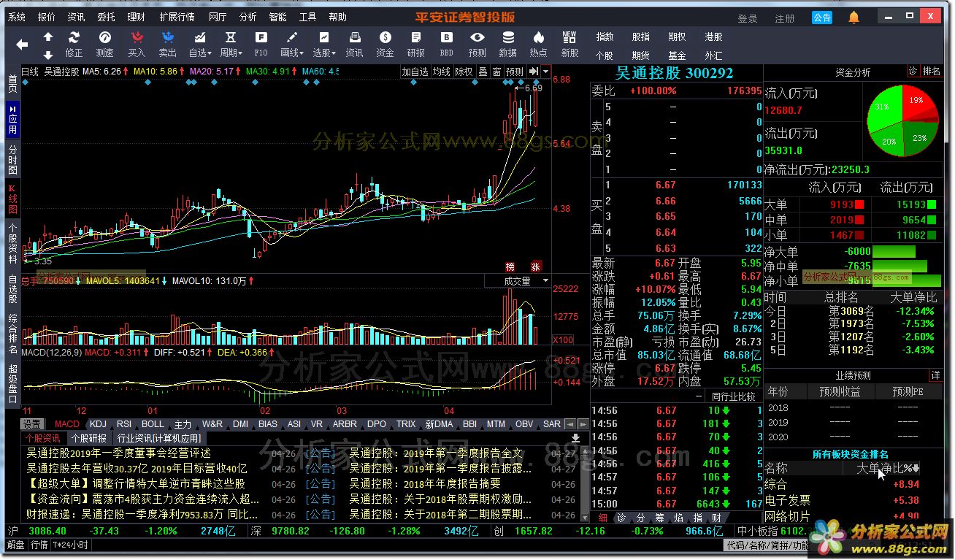Expand 详 detail in 业绩预测 panel
955x560 pixels.
coord(935,375)
